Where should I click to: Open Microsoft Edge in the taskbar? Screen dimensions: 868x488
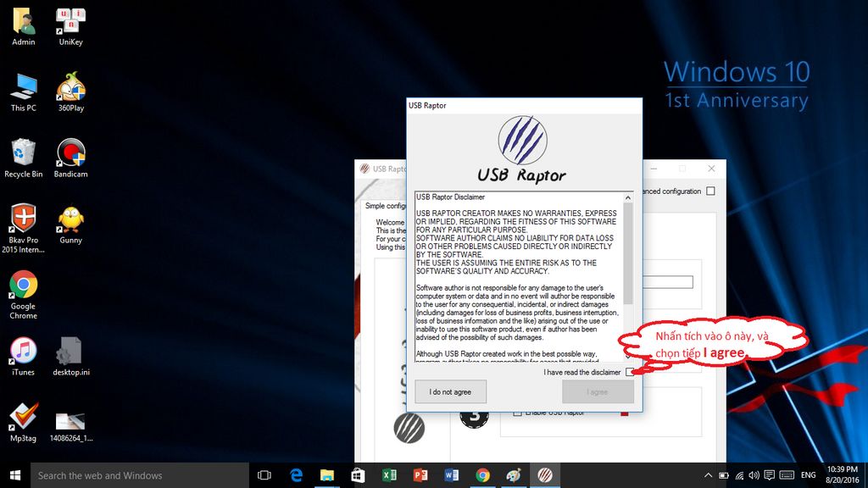click(297, 475)
